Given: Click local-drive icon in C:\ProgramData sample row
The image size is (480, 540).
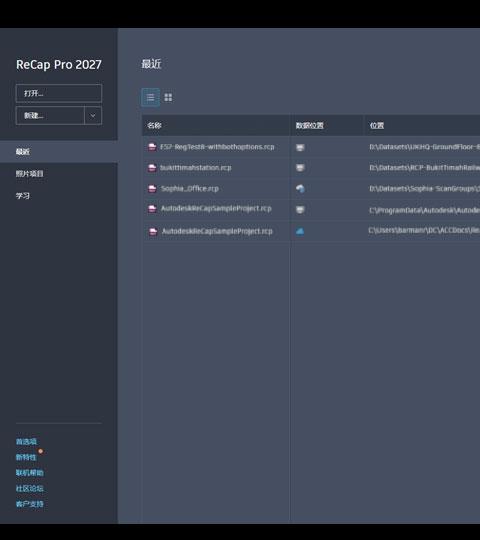Looking at the screenshot, I should coord(300,210).
